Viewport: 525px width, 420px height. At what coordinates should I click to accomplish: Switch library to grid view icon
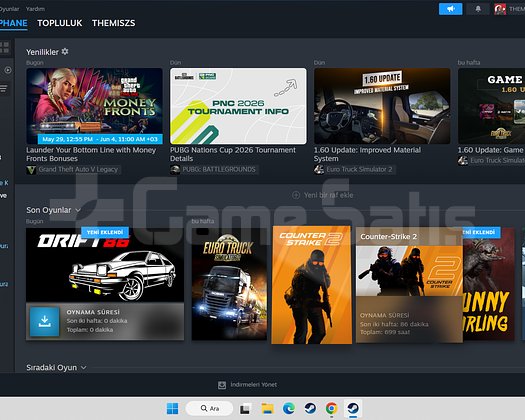tap(5, 47)
